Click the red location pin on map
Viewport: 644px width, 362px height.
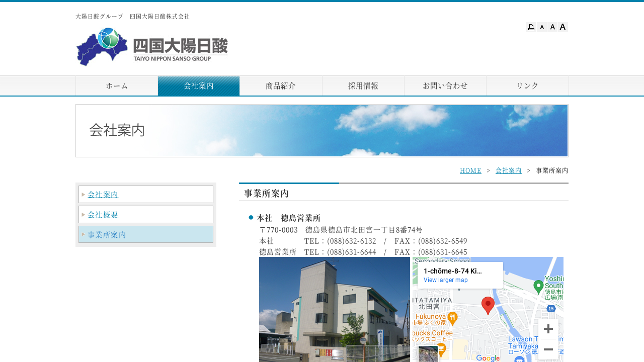[488, 305]
